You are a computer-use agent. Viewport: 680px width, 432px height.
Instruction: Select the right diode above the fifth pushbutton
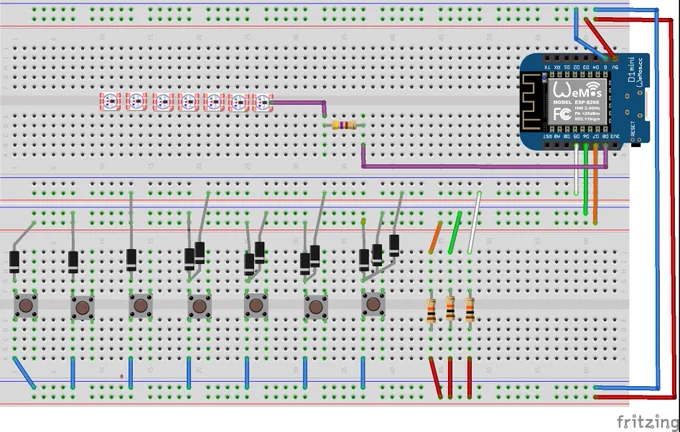[x=259, y=253]
